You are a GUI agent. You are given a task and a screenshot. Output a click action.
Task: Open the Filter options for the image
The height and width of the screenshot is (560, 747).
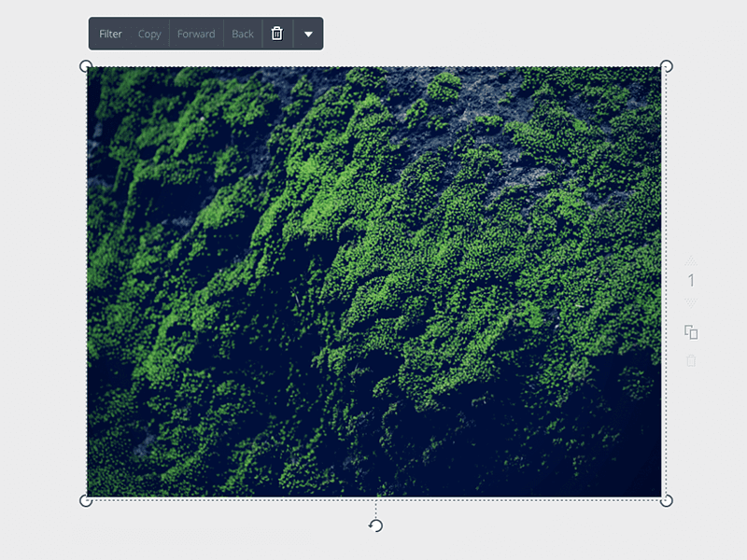click(110, 34)
